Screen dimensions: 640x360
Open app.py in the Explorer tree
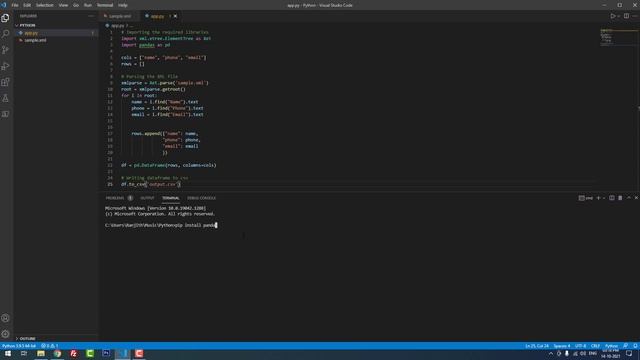click(x=31, y=33)
